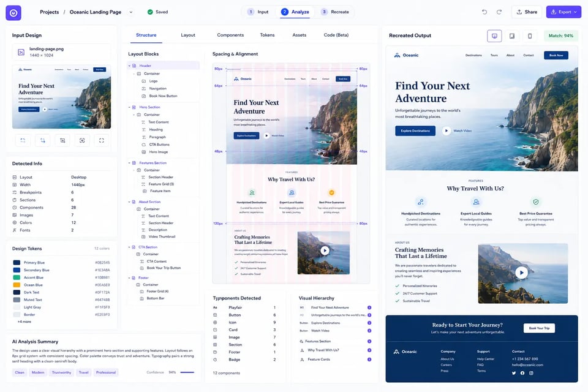Click Expert Local Guides icon in Recreated Output
588x392 pixels.
pos(476,202)
